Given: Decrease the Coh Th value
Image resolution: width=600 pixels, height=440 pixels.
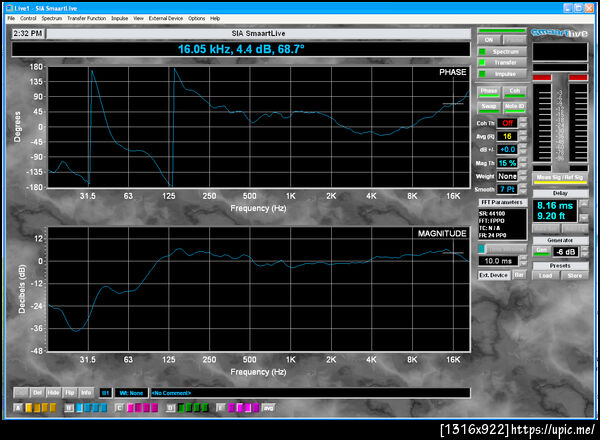Looking at the screenshot, I should coord(523,126).
